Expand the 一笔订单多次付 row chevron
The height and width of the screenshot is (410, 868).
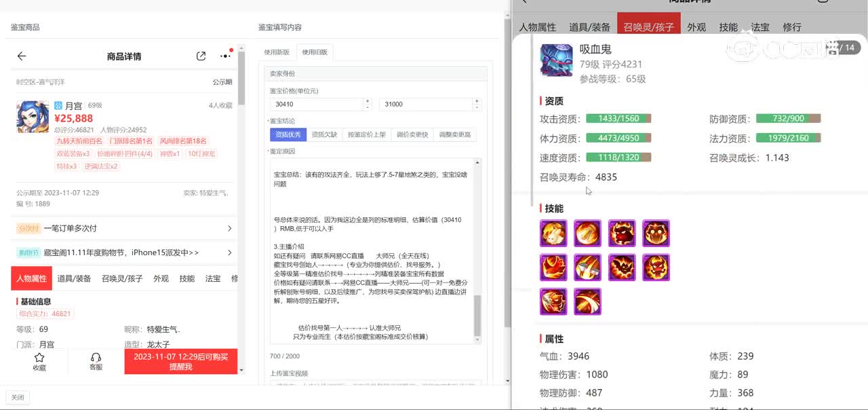(x=230, y=228)
